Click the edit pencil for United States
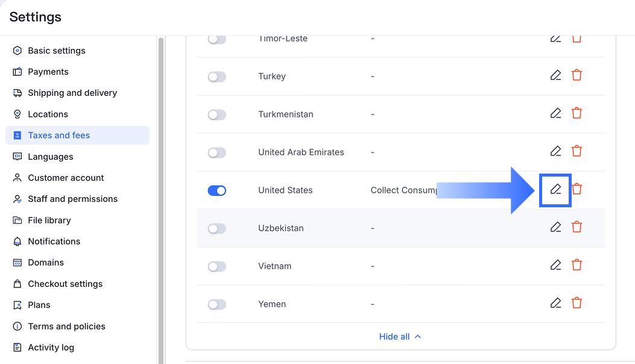Screen dimensions: 635x364 click(555, 189)
